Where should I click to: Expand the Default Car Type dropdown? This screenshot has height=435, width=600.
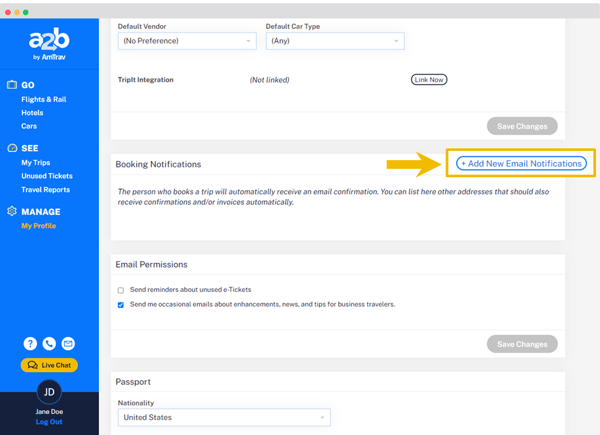point(335,41)
